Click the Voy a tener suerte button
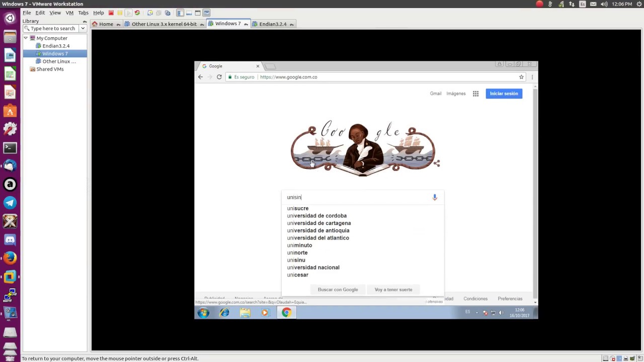The width and height of the screenshot is (644, 362). (393, 290)
